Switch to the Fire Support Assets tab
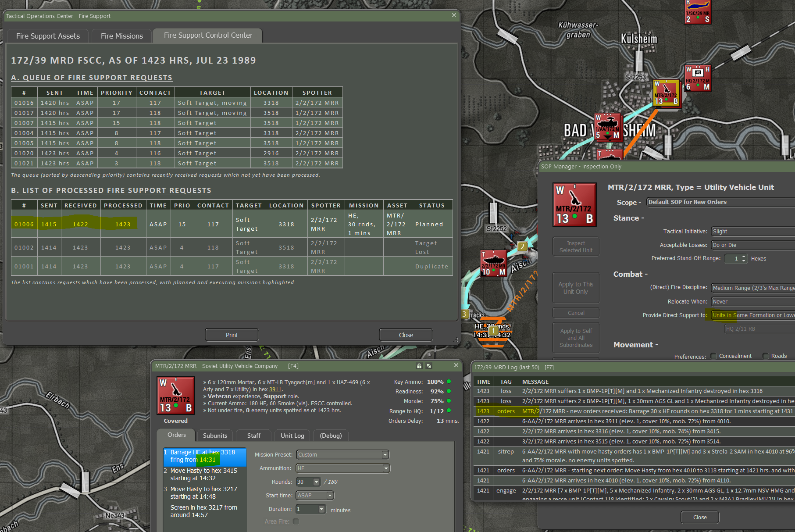This screenshot has height=532, width=795. pos(48,36)
